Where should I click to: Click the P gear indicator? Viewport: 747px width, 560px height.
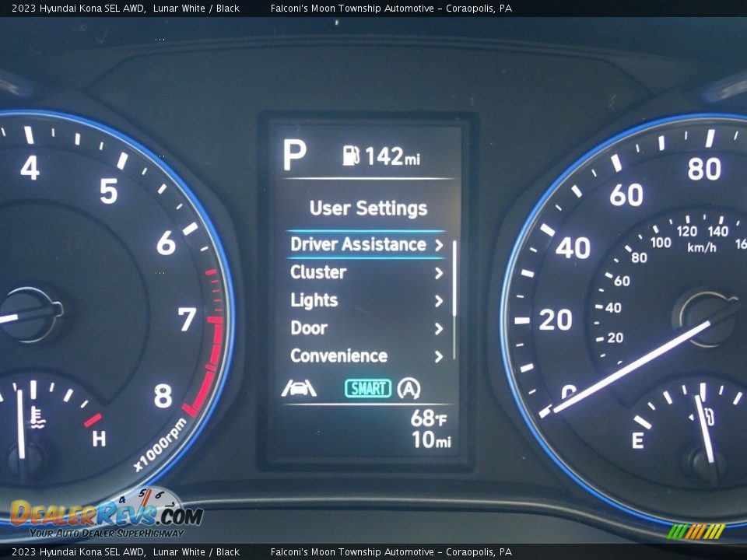(x=295, y=155)
